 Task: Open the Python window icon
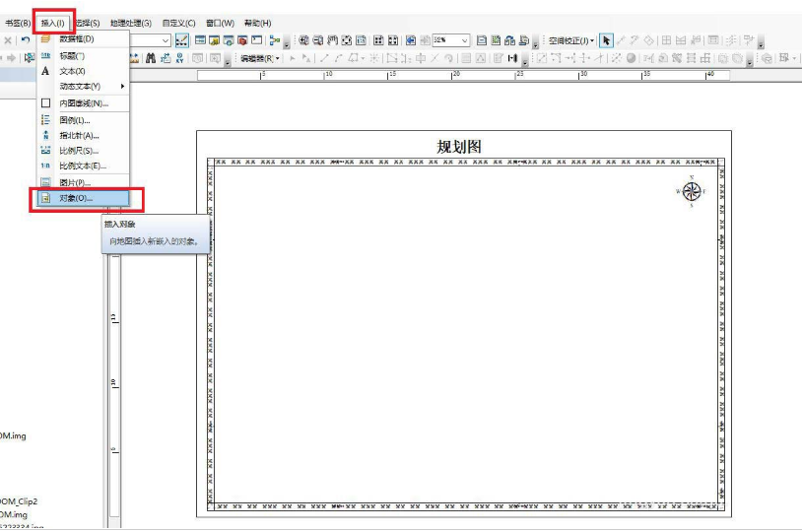[257, 40]
